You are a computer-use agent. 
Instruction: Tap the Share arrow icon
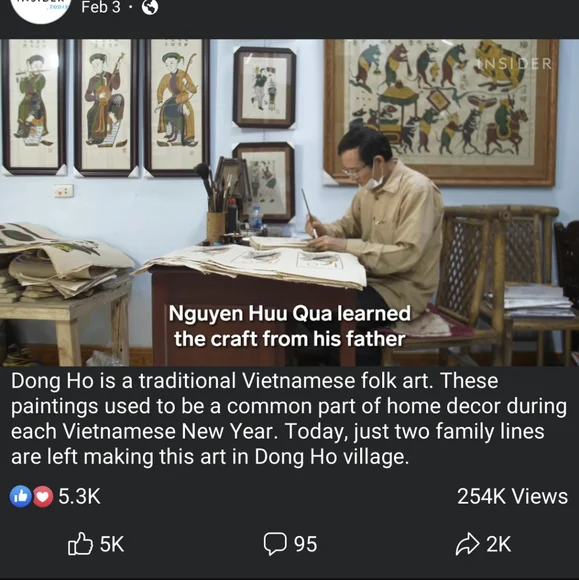[x=468, y=544]
